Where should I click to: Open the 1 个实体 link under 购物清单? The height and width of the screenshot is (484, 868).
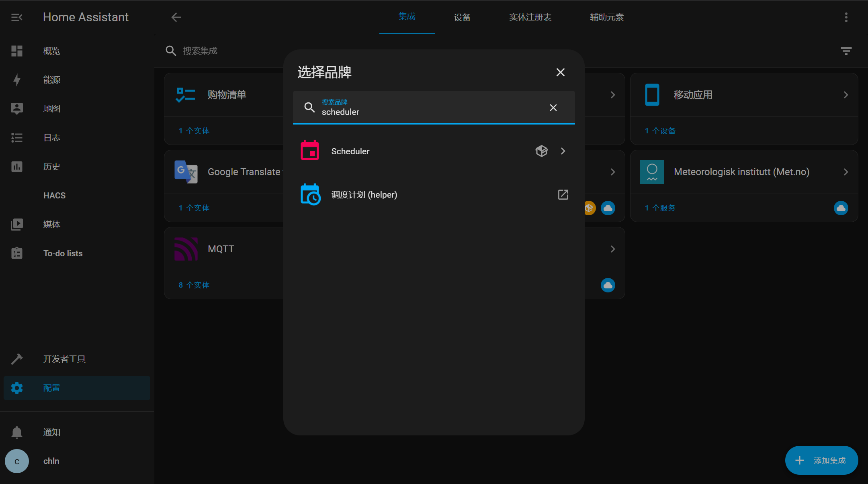tap(194, 131)
